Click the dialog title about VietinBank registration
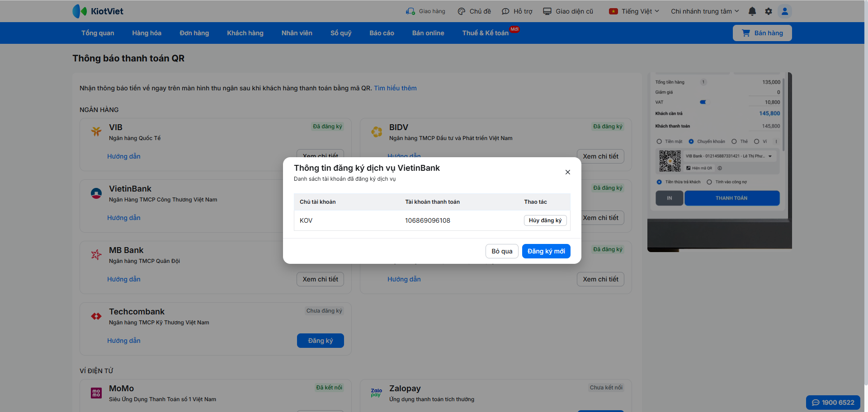This screenshot has height=412, width=868. coord(367,168)
